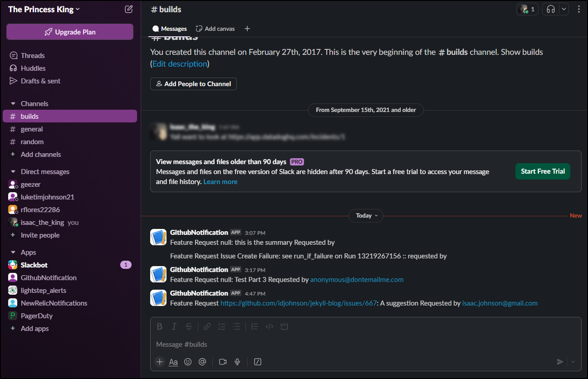Open GithubNotification app in sidebar

click(70, 277)
